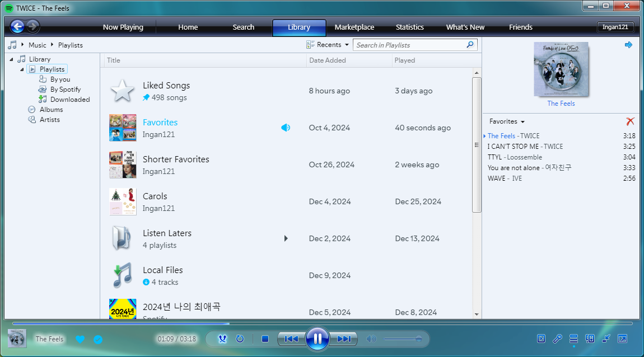Mute audio with the speaker icon
Viewport: 644px width, 357px height.
click(x=371, y=339)
